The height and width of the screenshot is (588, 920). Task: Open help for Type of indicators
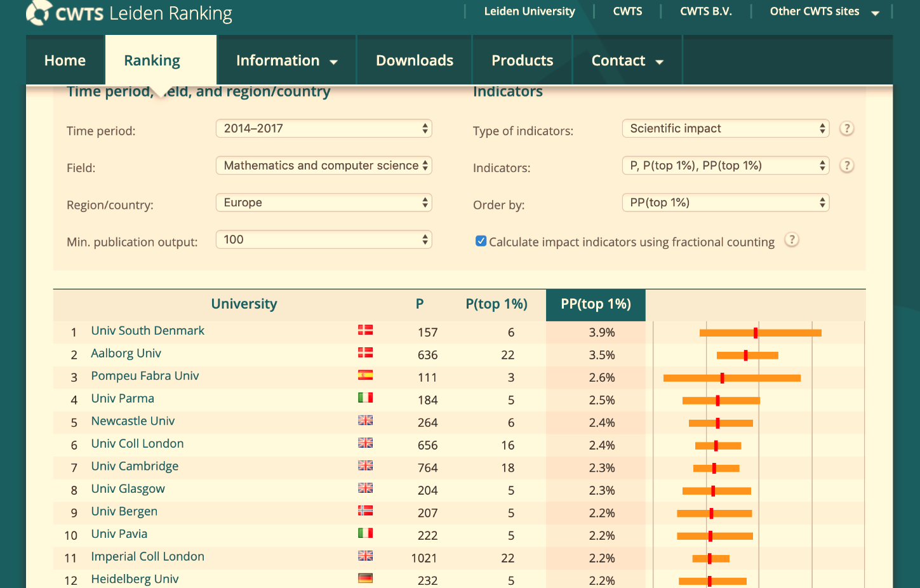pyautogui.click(x=846, y=128)
